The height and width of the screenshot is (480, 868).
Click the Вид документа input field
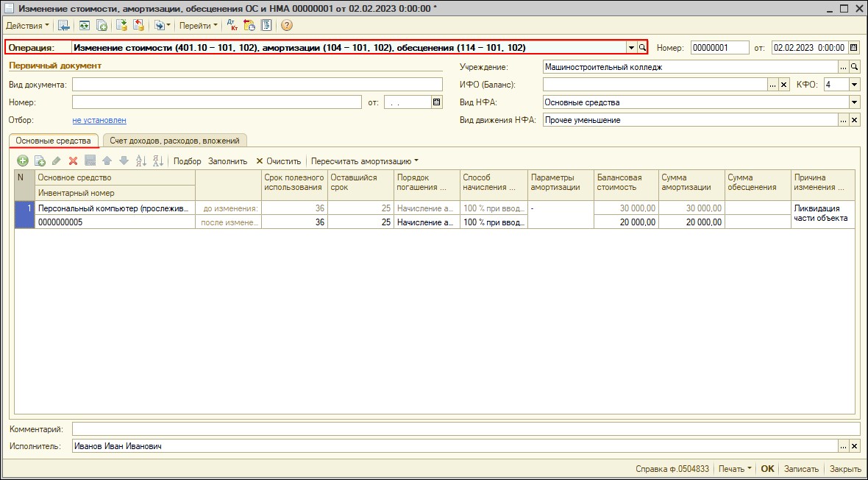coord(257,84)
